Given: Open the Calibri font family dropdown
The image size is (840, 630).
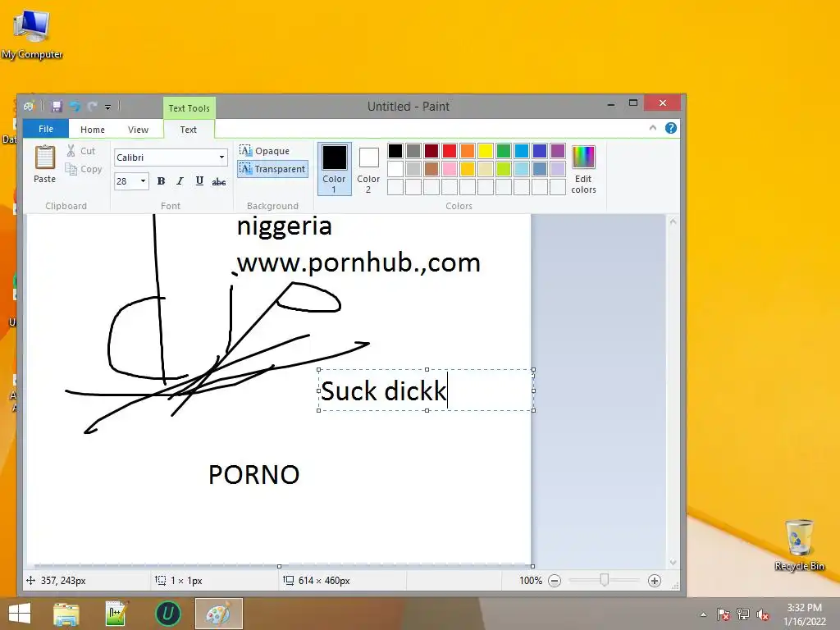Looking at the screenshot, I should coord(221,157).
